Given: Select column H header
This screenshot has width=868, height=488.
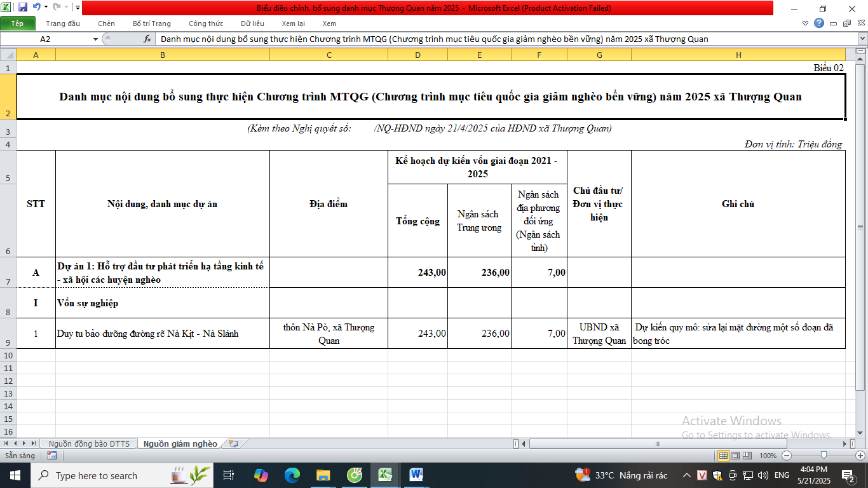Looking at the screenshot, I should point(738,55).
